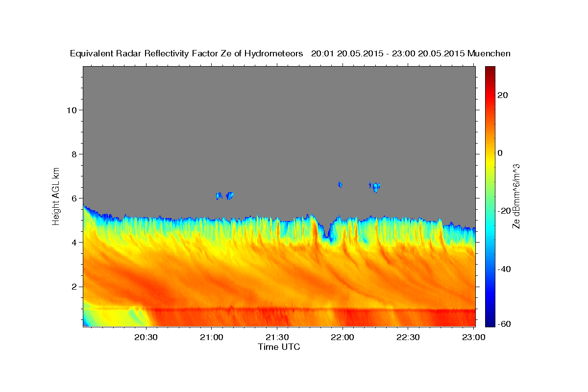Click the dark blue bottom of the colorbar

pos(490,322)
